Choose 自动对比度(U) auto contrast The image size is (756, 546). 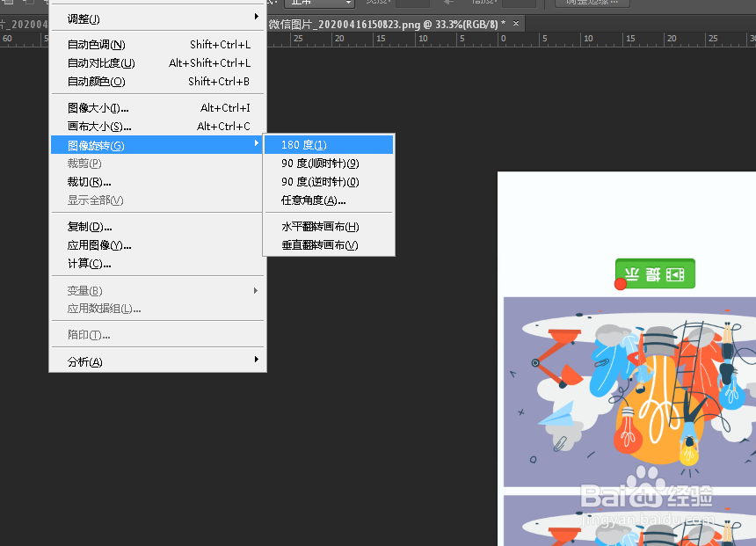pos(157,63)
